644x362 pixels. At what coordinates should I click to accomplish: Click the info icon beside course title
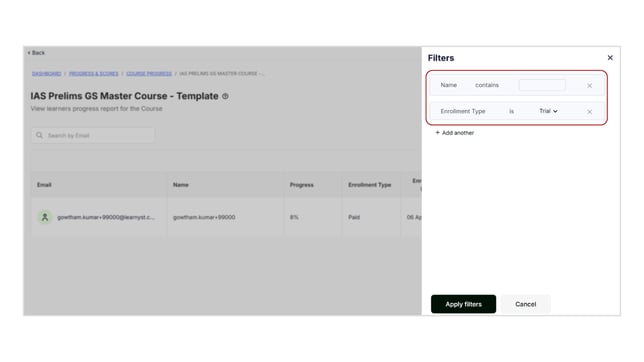(x=225, y=96)
